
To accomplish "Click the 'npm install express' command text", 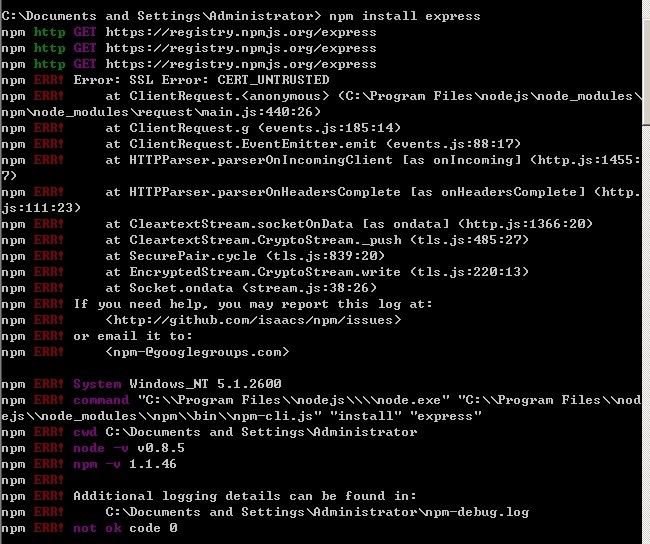I will [x=405, y=16].
